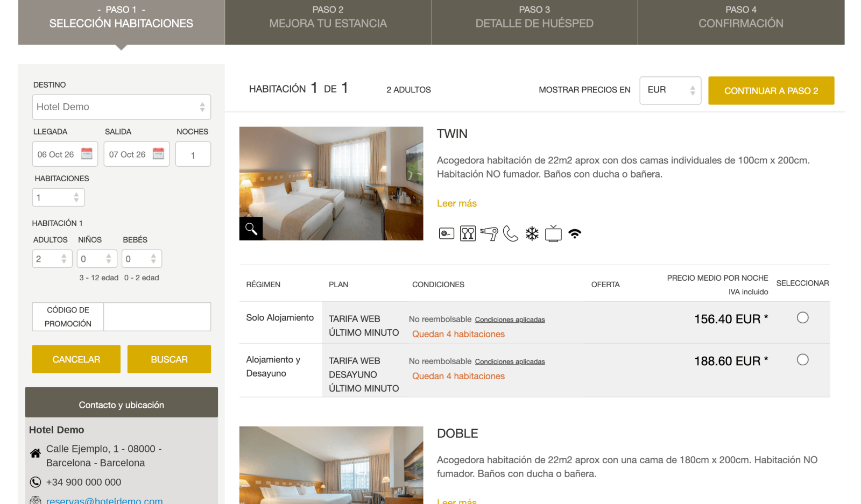Click the telephone amenity icon
861x504 pixels.
click(511, 233)
